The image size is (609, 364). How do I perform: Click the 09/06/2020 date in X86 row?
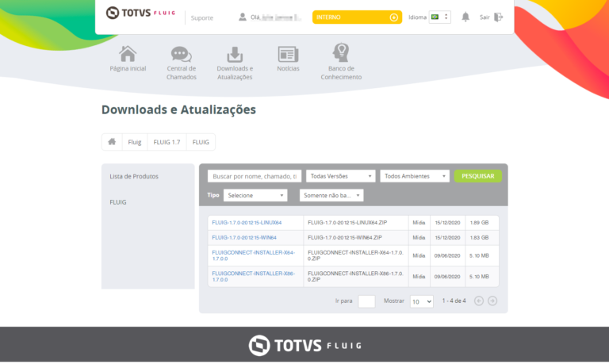(447, 277)
